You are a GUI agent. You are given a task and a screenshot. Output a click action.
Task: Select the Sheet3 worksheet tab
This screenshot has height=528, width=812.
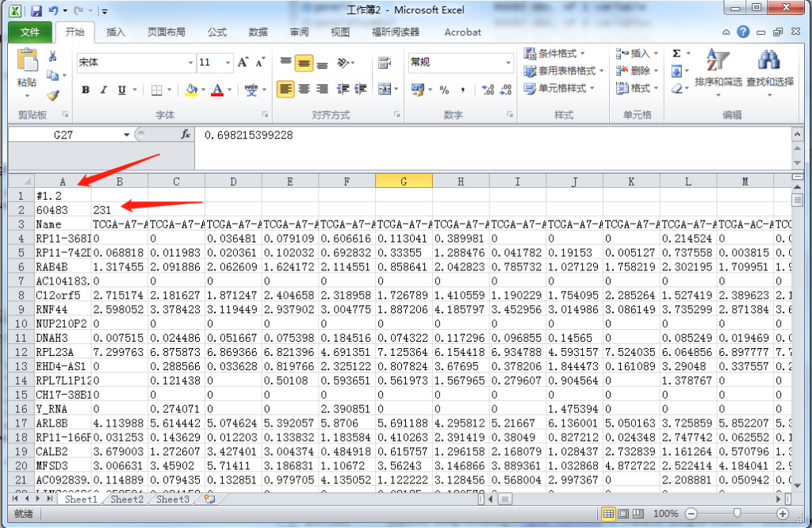173,499
